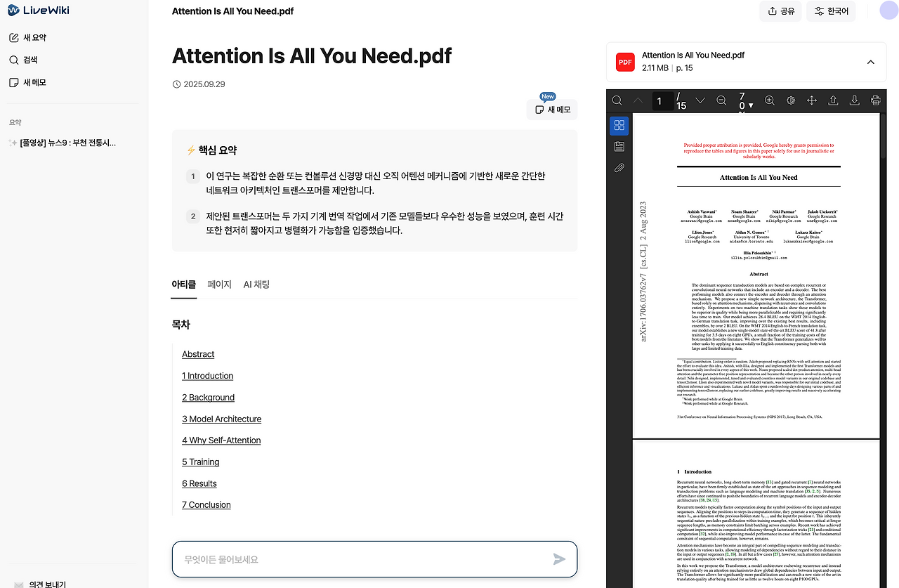Show the PDF attachments panel
899x588 pixels.
(619, 168)
